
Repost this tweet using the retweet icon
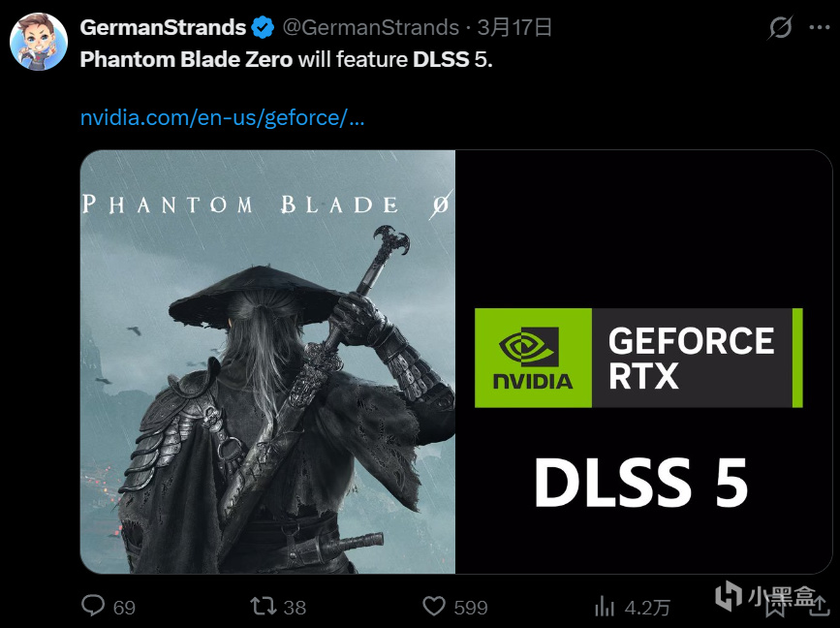(264, 607)
